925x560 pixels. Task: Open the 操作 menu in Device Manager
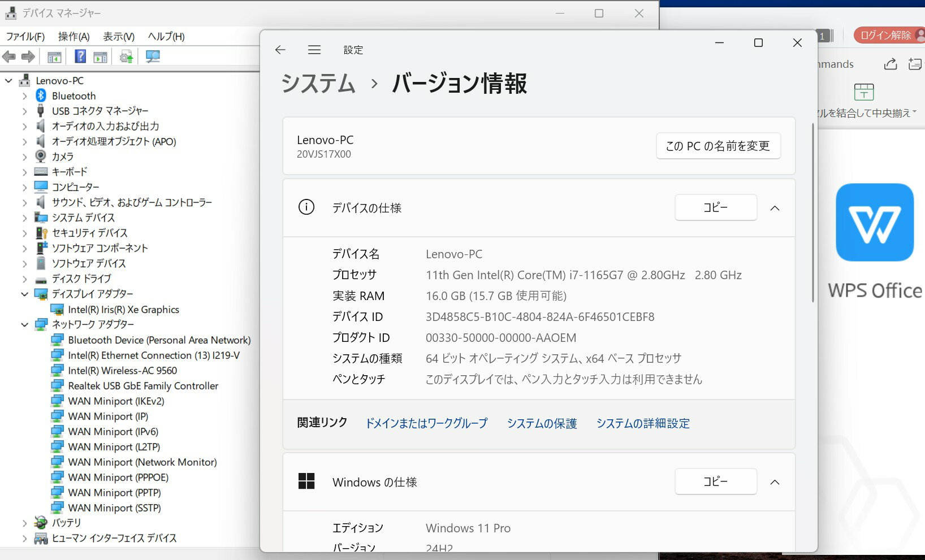click(x=72, y=36)
